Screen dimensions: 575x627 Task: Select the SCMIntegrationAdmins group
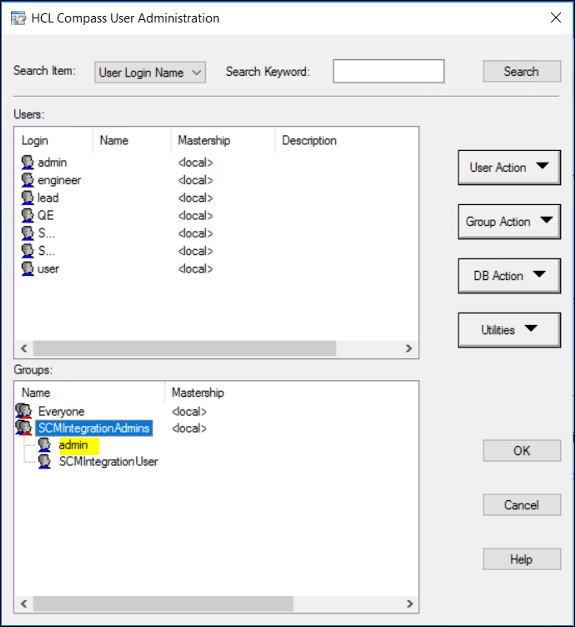[x=94, y=428]
